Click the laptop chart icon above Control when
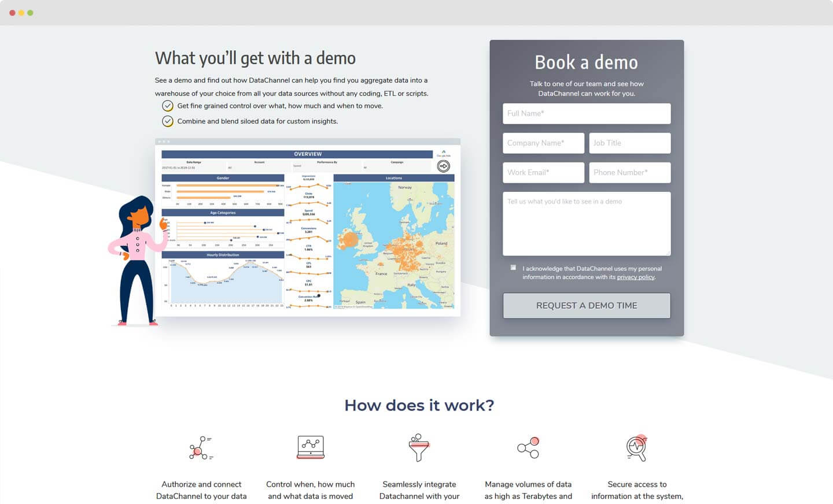Screen dimensions: 833x504 tap(311, 447)
